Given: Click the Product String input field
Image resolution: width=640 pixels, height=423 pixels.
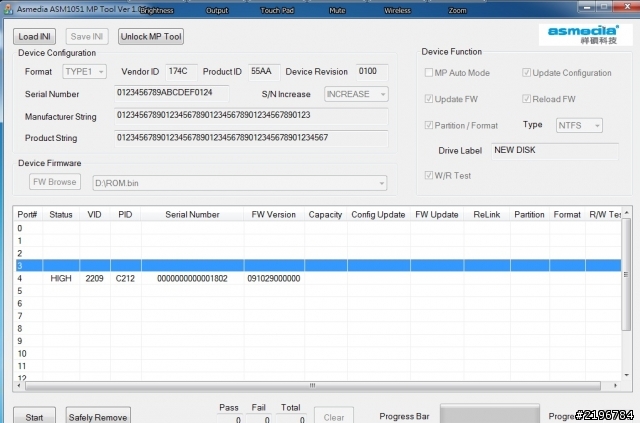Looking at the screenshot, I should [251, 139].
